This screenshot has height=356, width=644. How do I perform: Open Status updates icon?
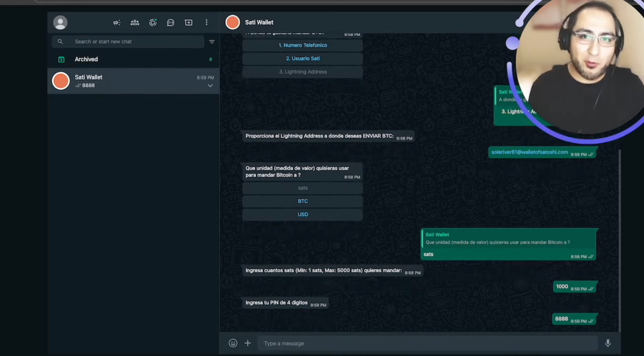[153, 23]
